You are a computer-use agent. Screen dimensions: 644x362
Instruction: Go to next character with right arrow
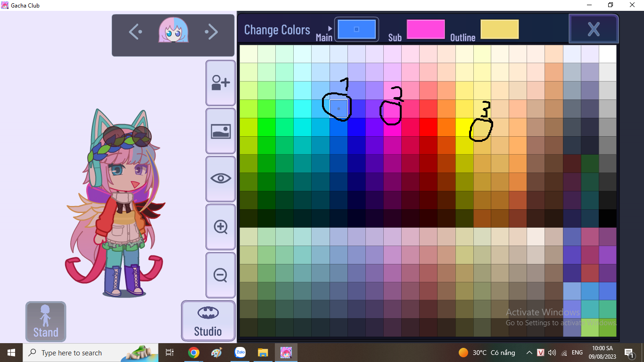211,32
